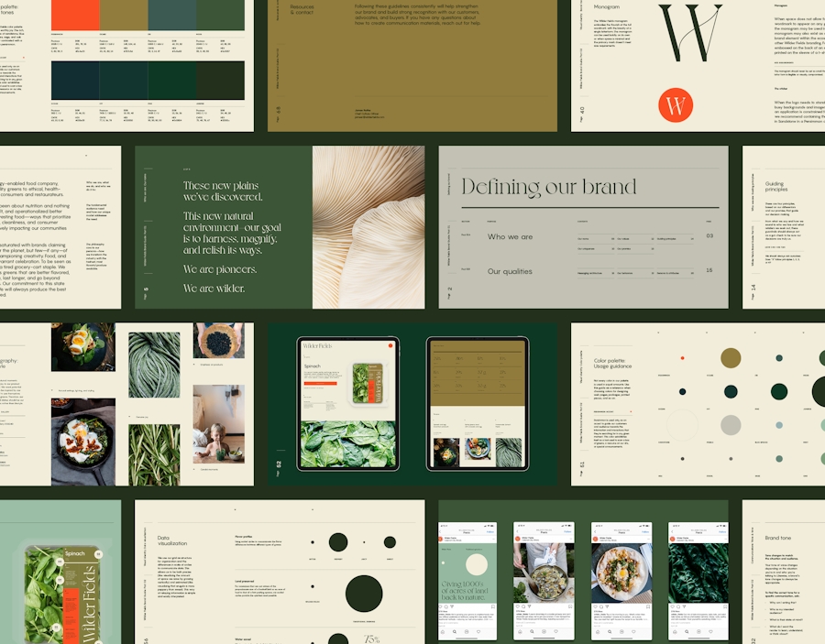Click 'Our qualities' in the contents table
The width and height of the screenshot is (825, 644).
coord(510,271)
